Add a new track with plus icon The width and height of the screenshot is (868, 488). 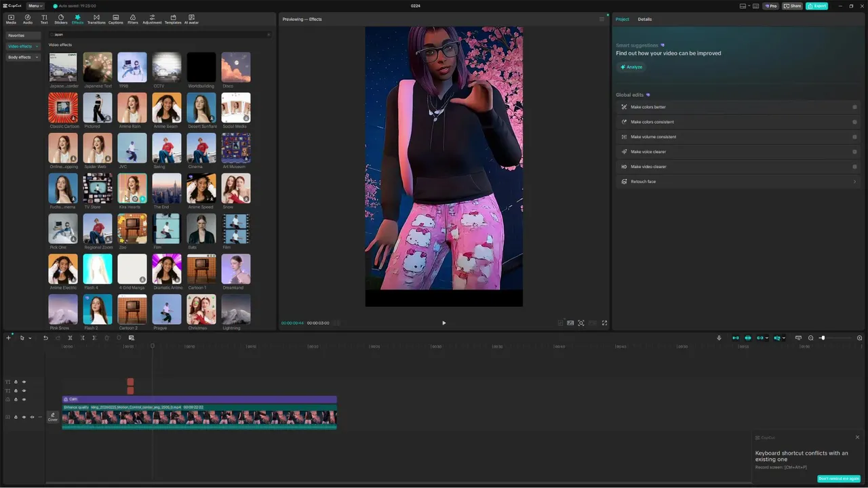(8, 338)
